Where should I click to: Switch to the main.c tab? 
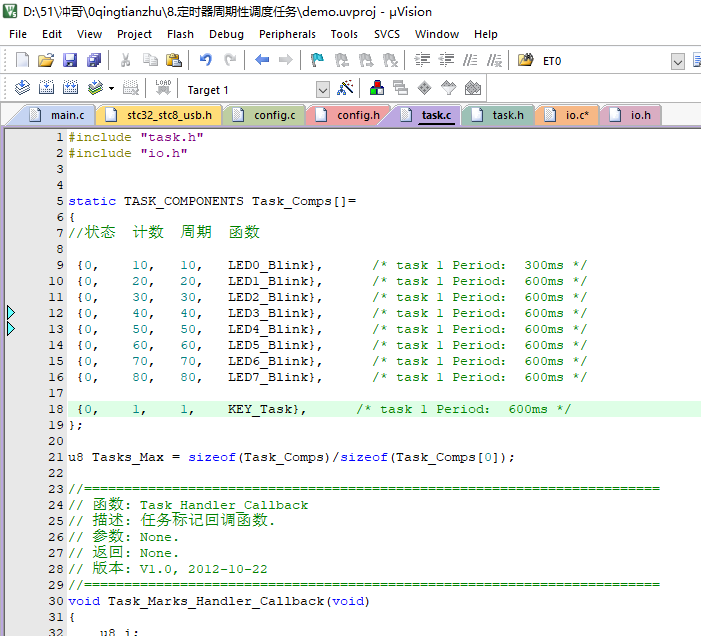pyautogui.click(x=67, y=115)
